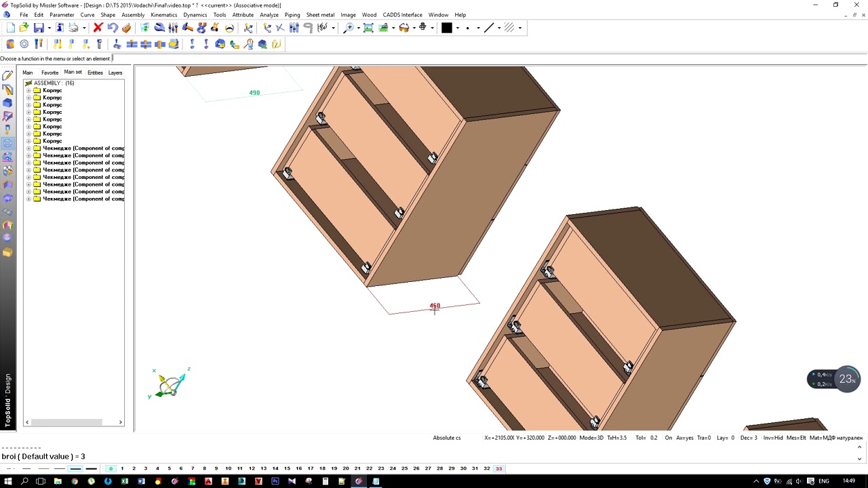Image resolution: width=868 pixels, height=488 pixels.
Task: Click the Dec= 3 status field
Action: pyautogui.click(x=749, y=438)
